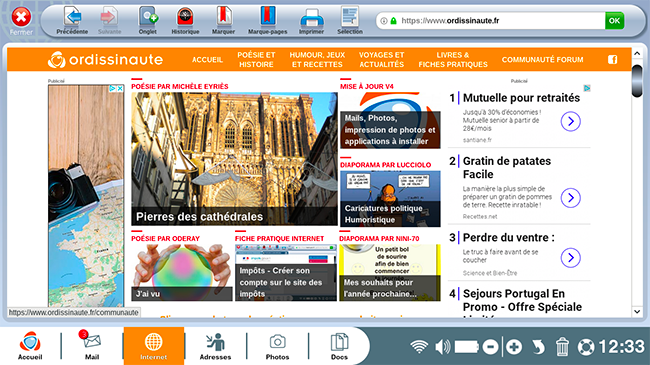
Task: Open Perdre du ventre ad link
Action: (x=509, y=238)
